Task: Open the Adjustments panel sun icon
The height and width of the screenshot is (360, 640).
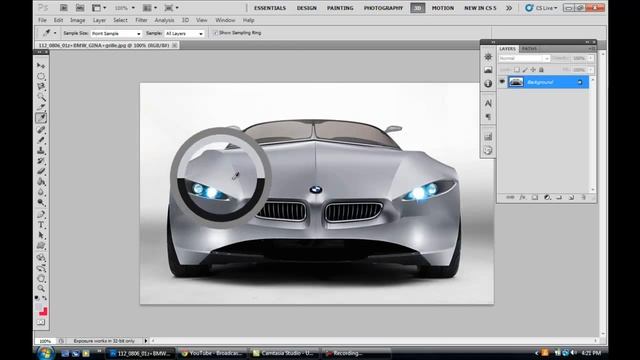Action: point(488,57)
